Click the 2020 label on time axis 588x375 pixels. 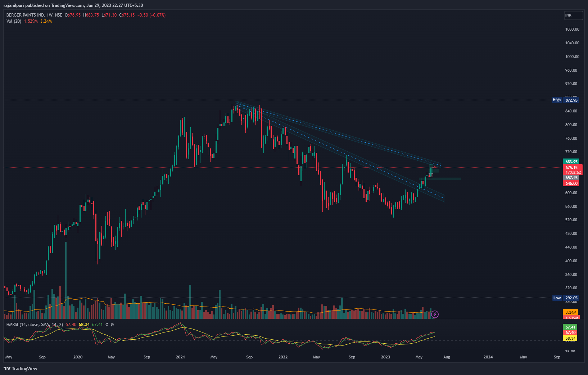pos(78,357)
